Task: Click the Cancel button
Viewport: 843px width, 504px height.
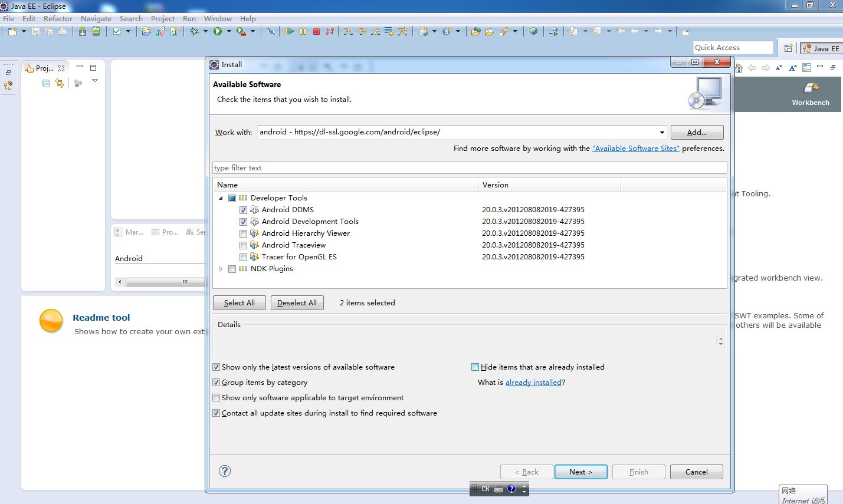Action: pos(697,472)
